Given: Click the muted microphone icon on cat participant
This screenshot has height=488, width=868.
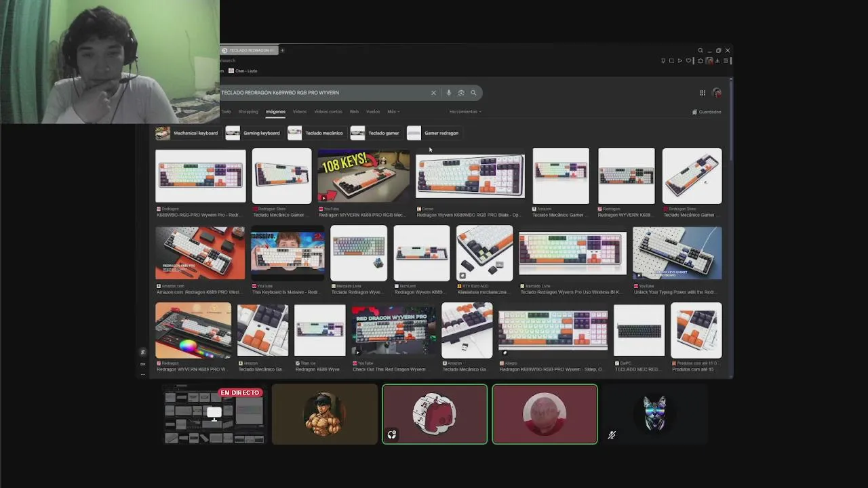Looking at the screenshot, I should pyautogui.click(x=612, y=435).
